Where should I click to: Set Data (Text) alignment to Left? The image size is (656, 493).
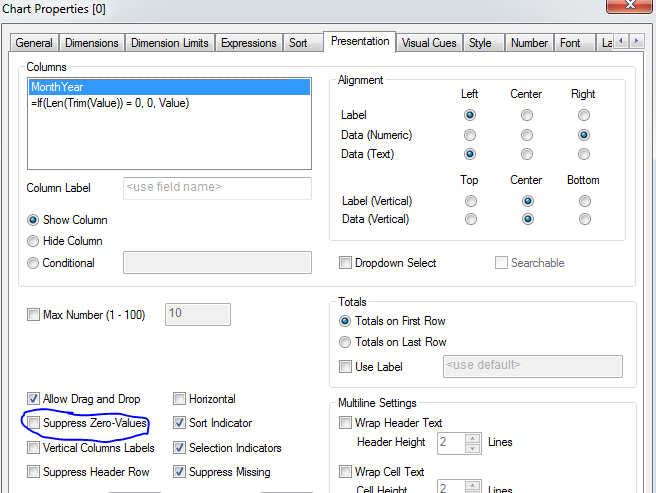point(470,154)
